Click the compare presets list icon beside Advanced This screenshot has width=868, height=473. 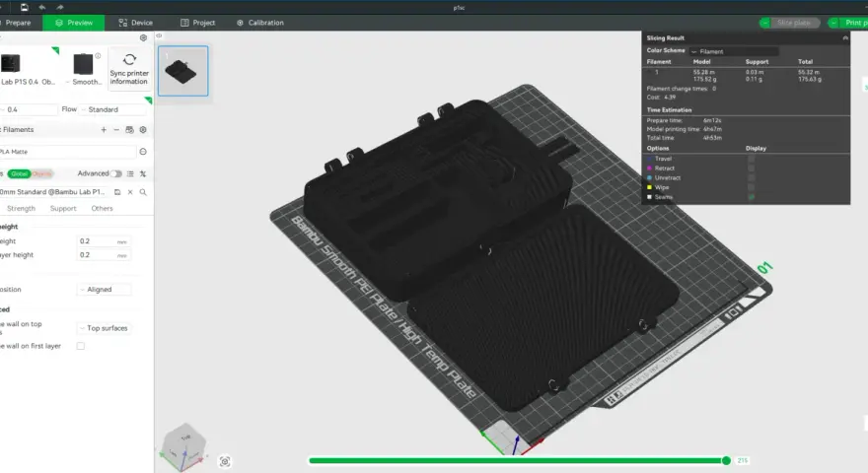tap(130, 173)
